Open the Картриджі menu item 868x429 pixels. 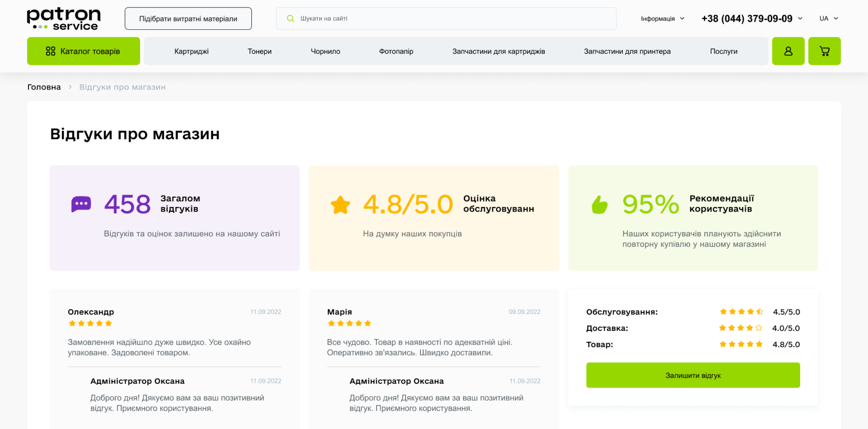tap(191, 51)
